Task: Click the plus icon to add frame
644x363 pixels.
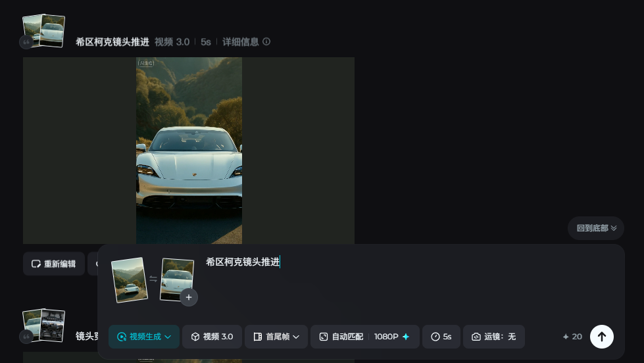Action: pos(189,297)
